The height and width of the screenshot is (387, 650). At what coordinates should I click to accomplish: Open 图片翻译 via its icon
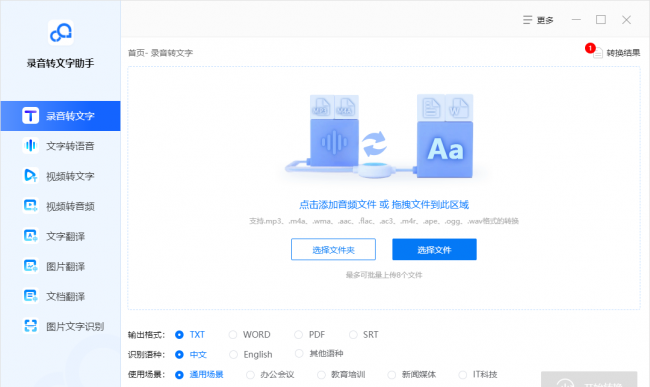click(x=30, y=266)
